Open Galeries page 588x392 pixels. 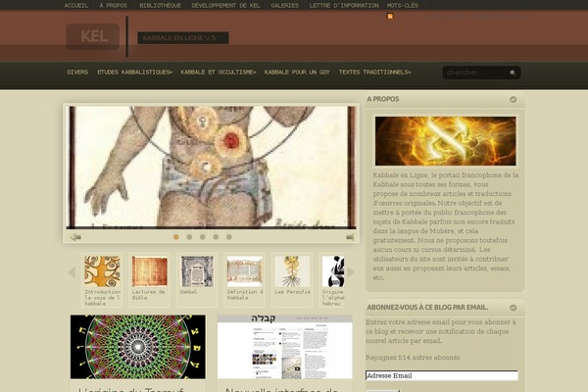[284, 5]
